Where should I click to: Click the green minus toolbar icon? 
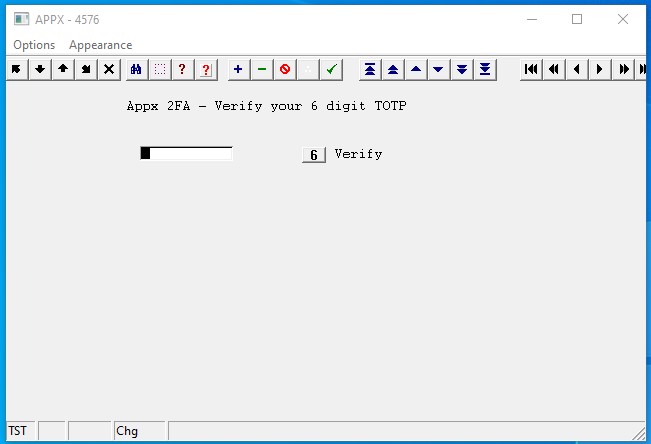point(261,69)
